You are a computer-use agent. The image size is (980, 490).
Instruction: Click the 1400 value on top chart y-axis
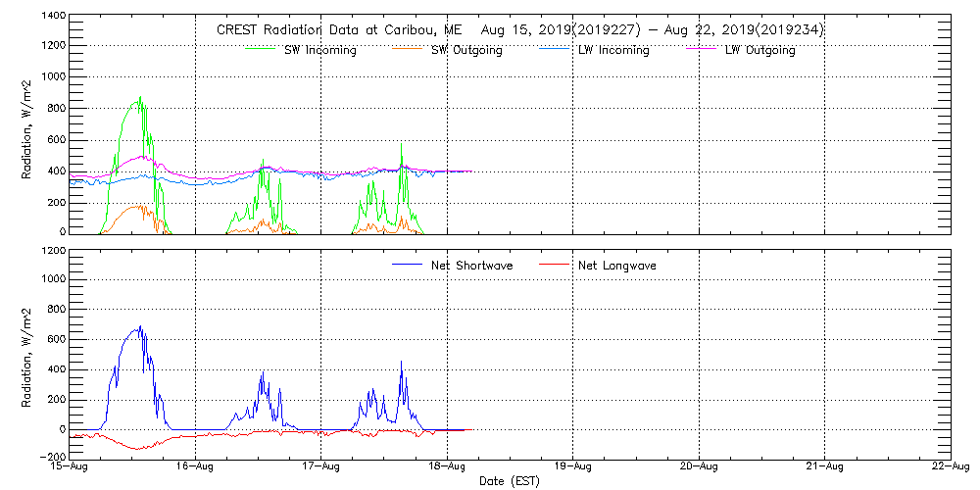point(54,17)
